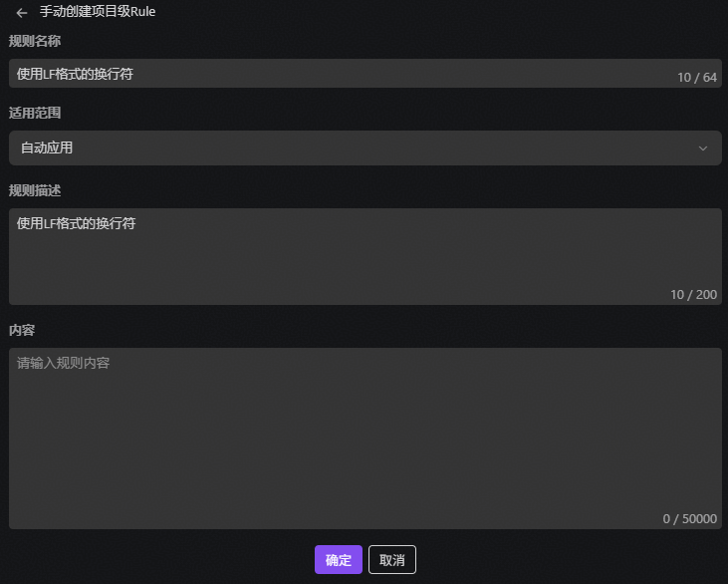Image resolution: width=728 pixels, height=584 pixels.
Task: Focus the 内容 rule content text area
Action: (364, 438)
